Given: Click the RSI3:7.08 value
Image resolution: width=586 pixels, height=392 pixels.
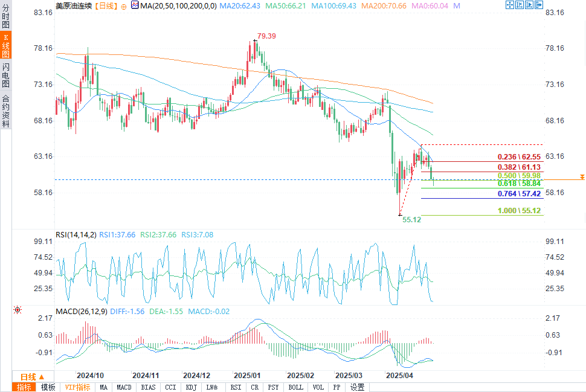Looking at the screenshot, I should [198, 235].
